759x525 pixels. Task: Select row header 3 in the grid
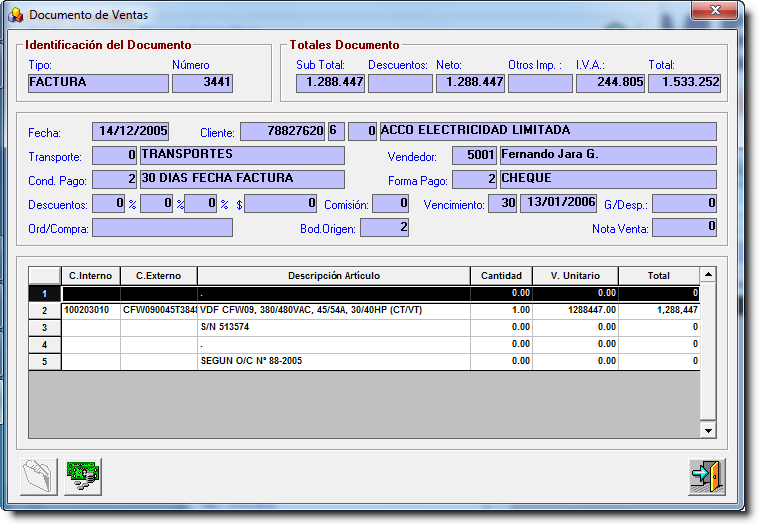click(x=45, y=328)
